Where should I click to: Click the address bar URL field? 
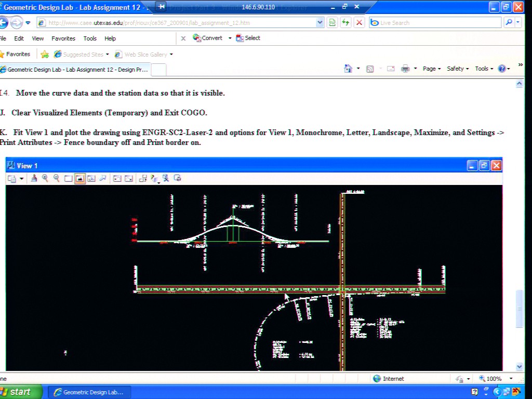click(x=177, y=23)
